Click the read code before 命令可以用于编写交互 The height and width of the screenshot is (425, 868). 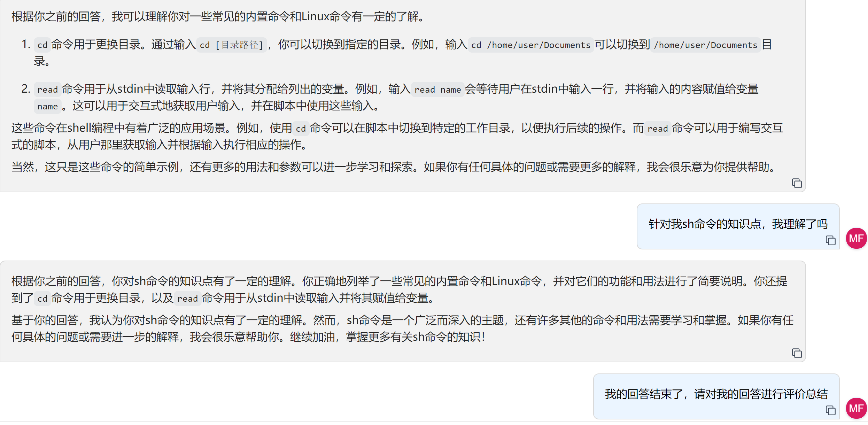click(x=657, y=129)
